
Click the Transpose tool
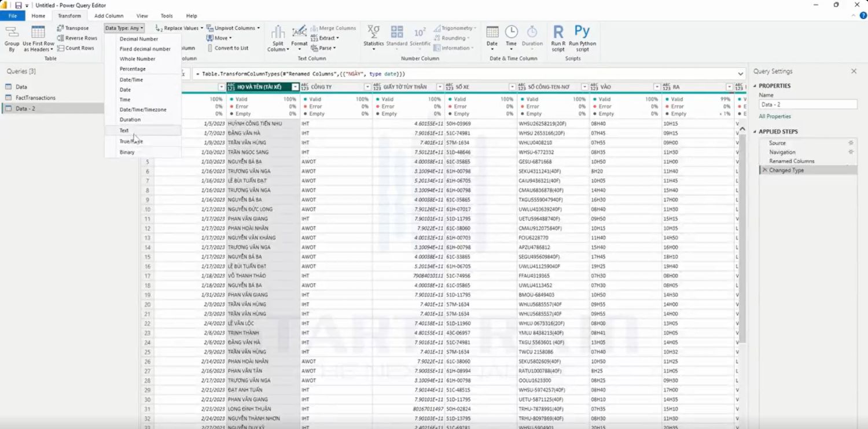click(x=73, y=28)
